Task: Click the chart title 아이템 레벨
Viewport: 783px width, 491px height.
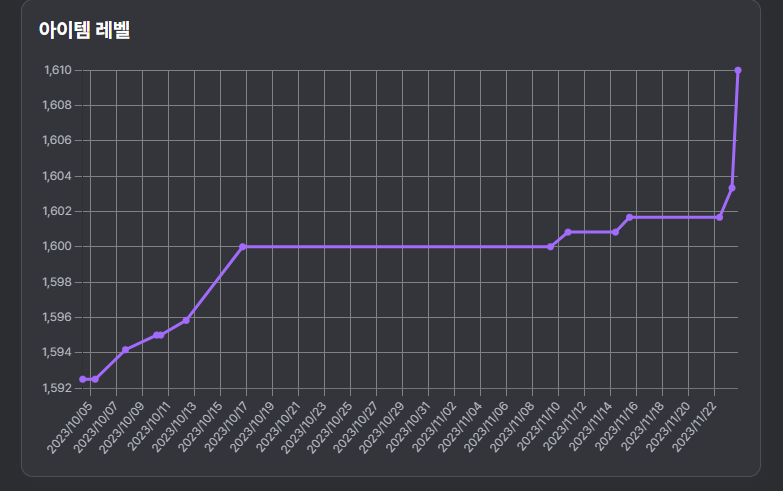Action: [84, 30]
